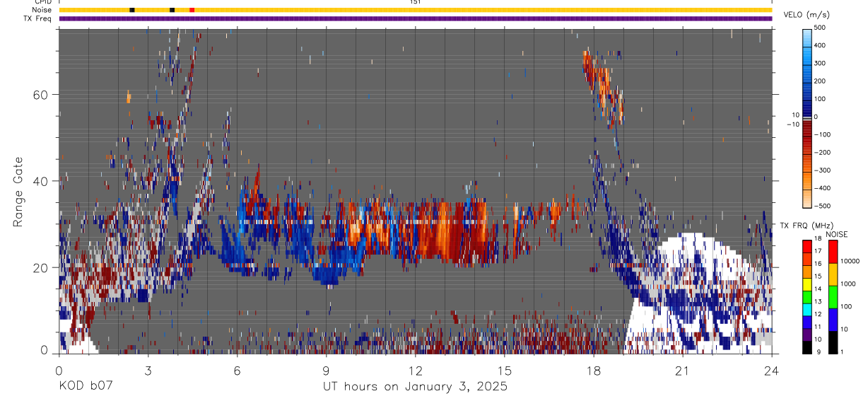Image resolution: width=868 pixels, height=401 pixels.
Task: Click the 'Range Gate' y-axis label
Action: click(x=18, y=191)
